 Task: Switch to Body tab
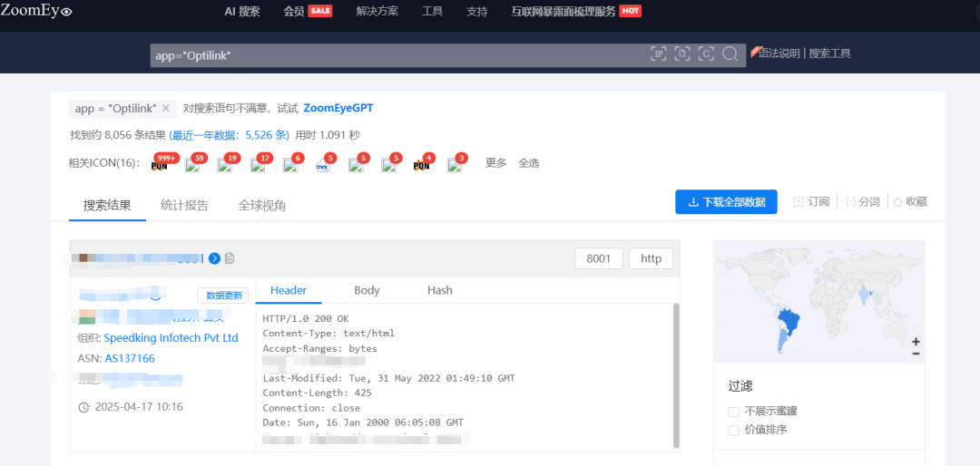(x=367, y=290)
